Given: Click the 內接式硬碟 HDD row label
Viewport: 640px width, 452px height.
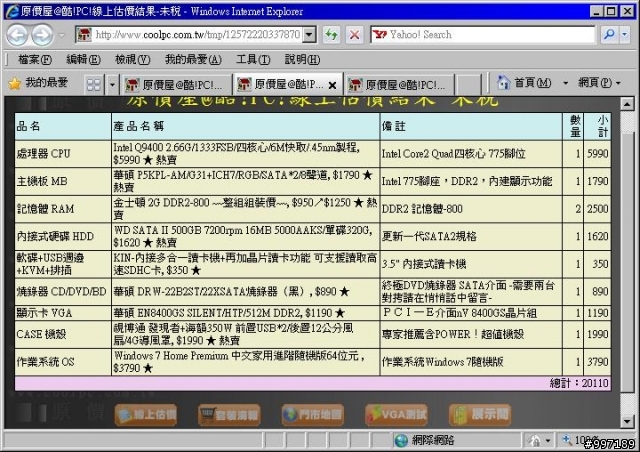Looking at the screenshot, I should [55, 236].
